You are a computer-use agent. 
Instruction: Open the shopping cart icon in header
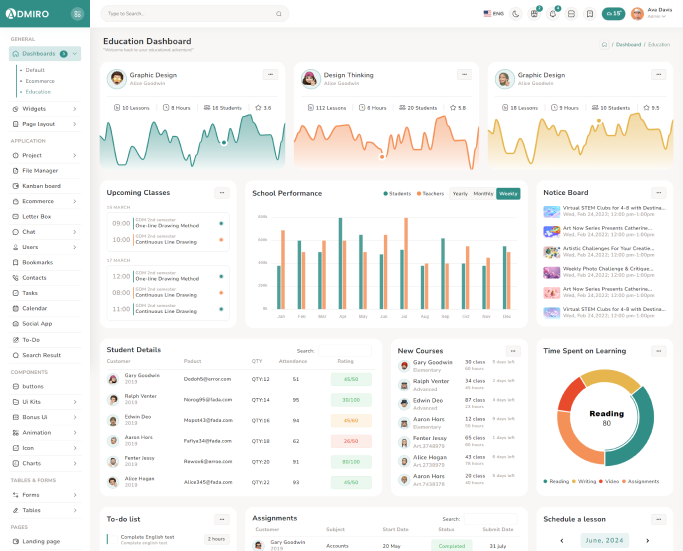(534, 14)
